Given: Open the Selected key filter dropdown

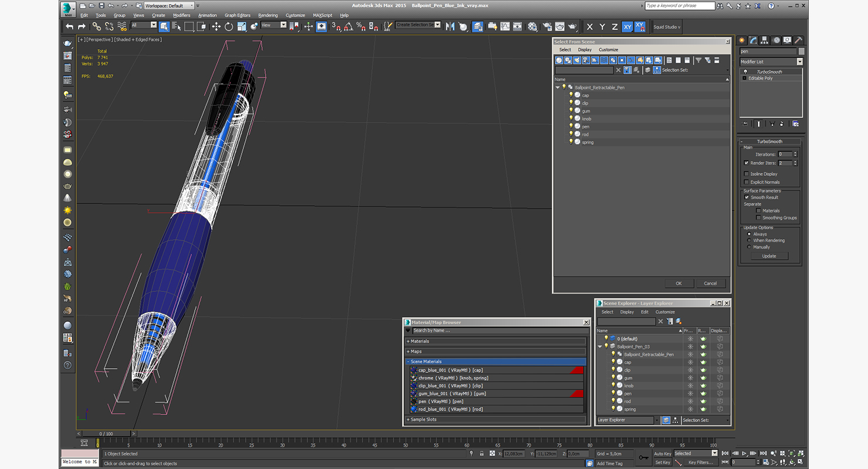Looking at the screenshot, I should coord(696,453).
